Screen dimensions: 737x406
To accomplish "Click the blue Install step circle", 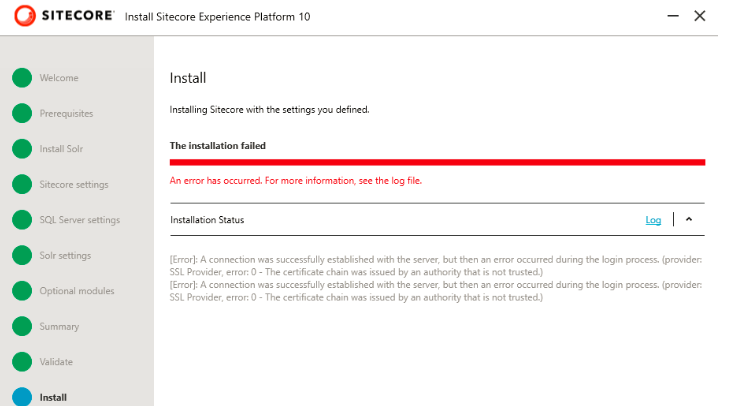I will click(22, 397).
